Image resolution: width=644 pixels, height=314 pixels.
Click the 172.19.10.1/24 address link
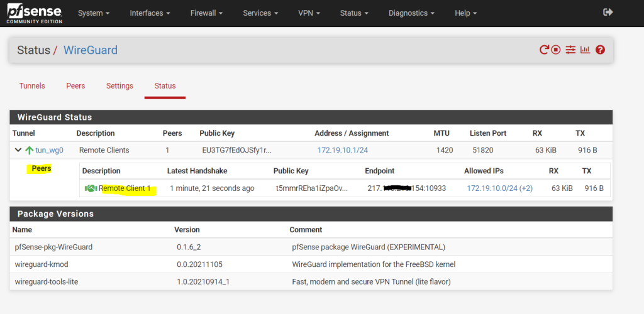tap(343, 150)
